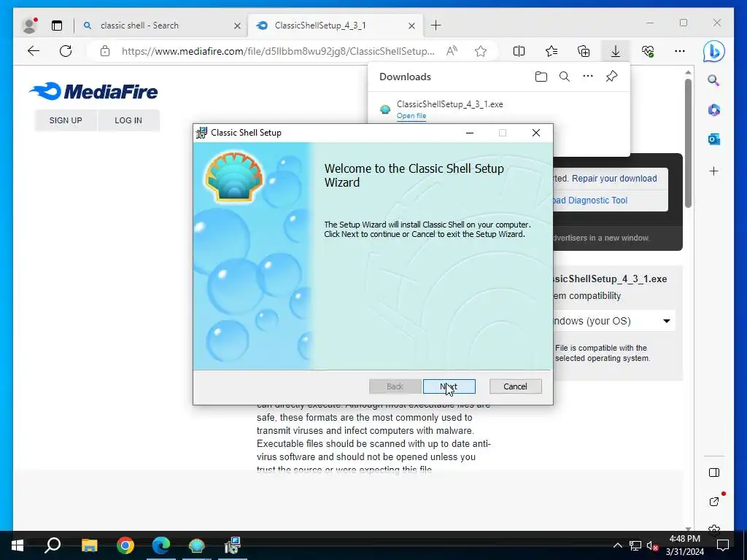This screenshot has width=747, height=560.
Task: View site information lock icon
Action: (x=105, y=51)
